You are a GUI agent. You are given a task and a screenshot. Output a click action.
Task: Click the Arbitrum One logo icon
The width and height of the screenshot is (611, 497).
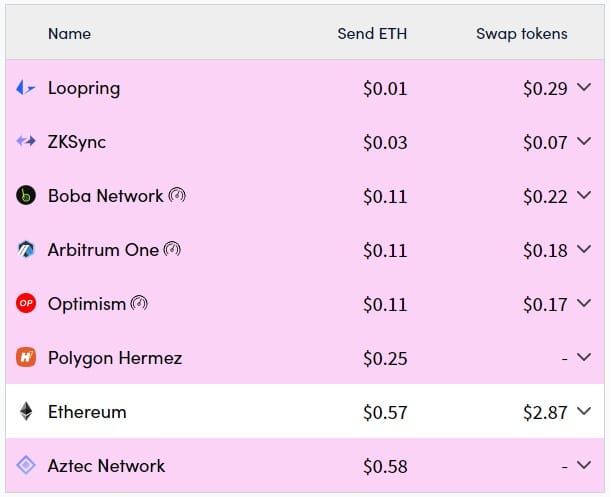(x=26, y=249)
